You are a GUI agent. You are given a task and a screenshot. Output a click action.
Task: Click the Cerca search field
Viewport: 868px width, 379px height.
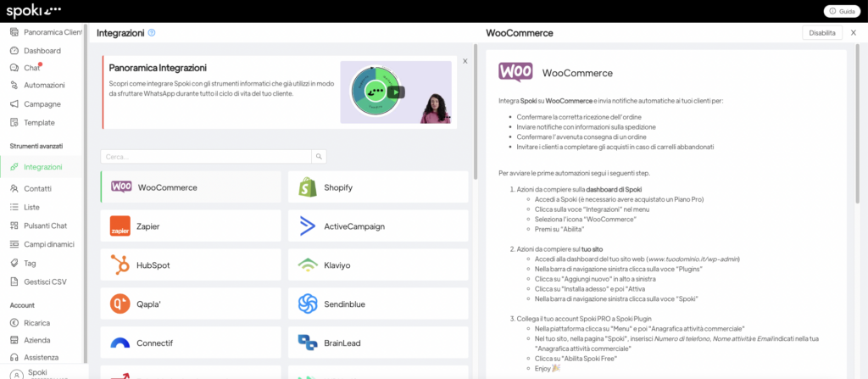point(205,156)
